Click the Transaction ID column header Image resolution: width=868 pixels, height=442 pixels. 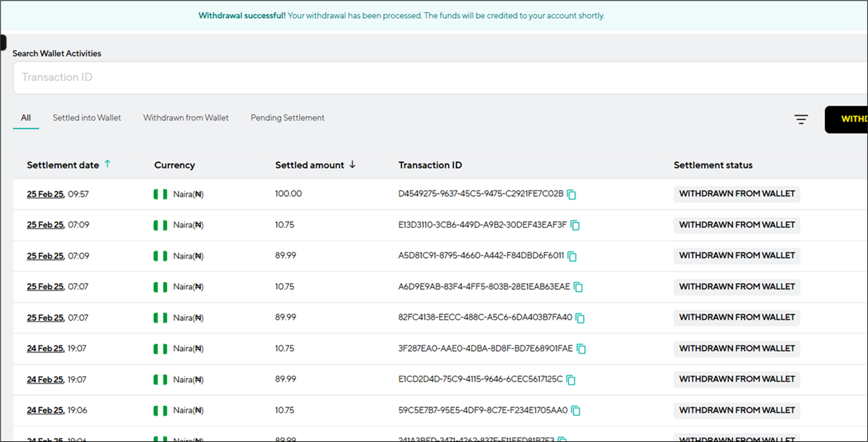tap(430, 165)
